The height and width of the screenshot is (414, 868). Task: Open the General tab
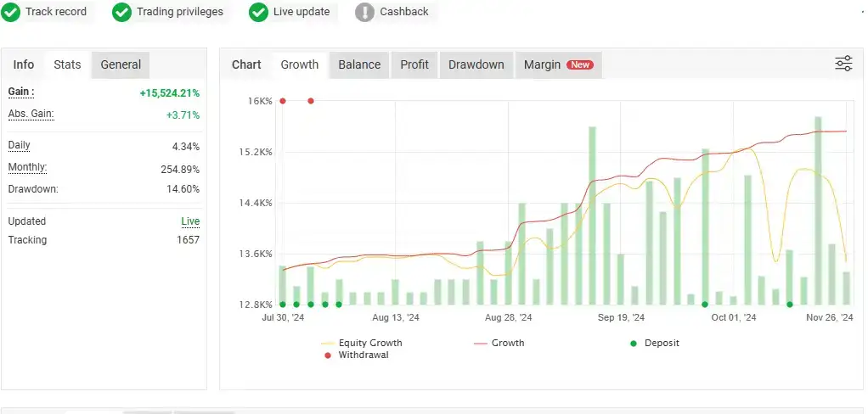tap(121, 64)
